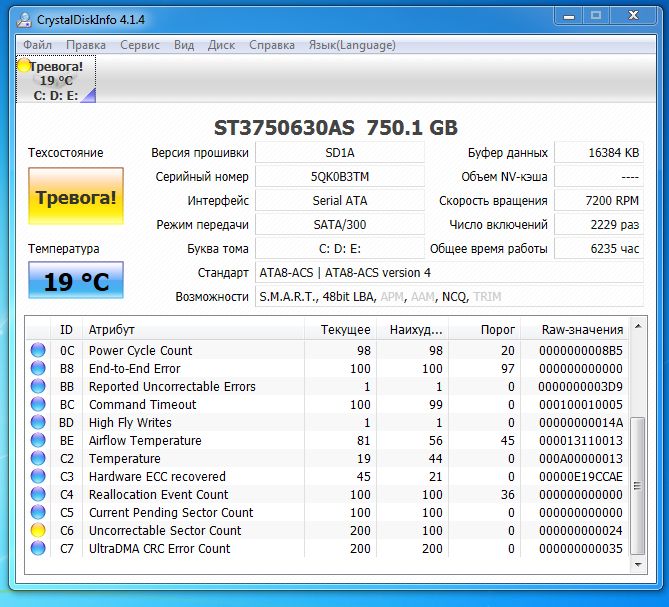Click threshold value 97 for End-to-End Error
Image resolution: width=669 pixels, height=607 pixels.
click(x=507, y=368)
